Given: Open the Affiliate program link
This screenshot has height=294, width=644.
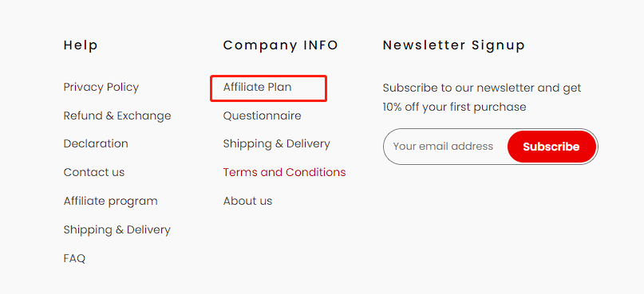Looking at the screenshot, I should click(x=110, y=202).
